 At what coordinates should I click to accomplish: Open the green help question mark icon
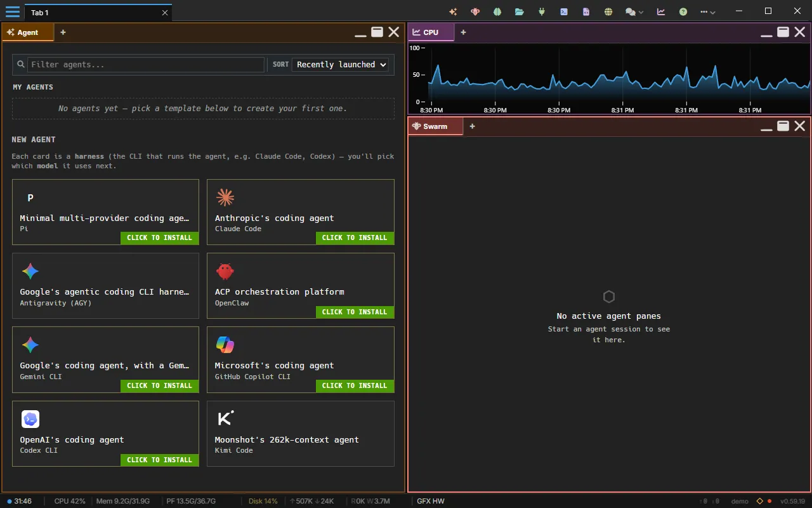683,12
